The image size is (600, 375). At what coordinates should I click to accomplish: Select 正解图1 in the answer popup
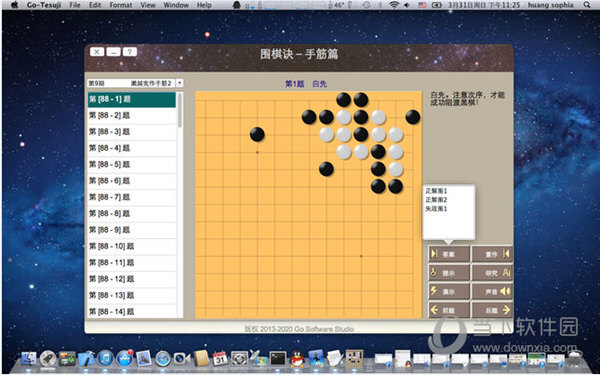(436, 191)
